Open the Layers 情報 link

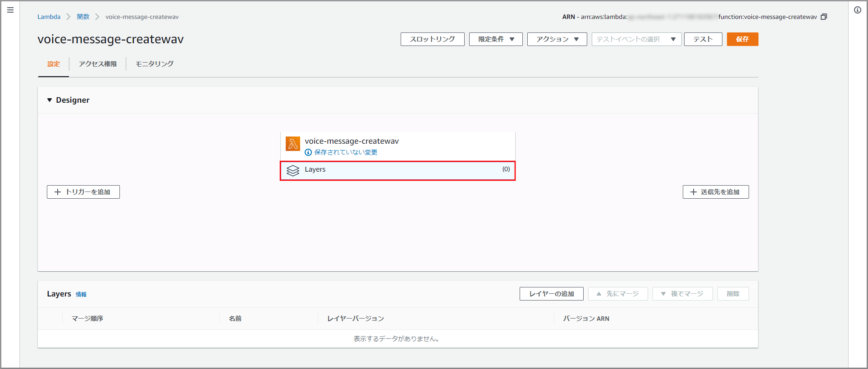[81, 294]
